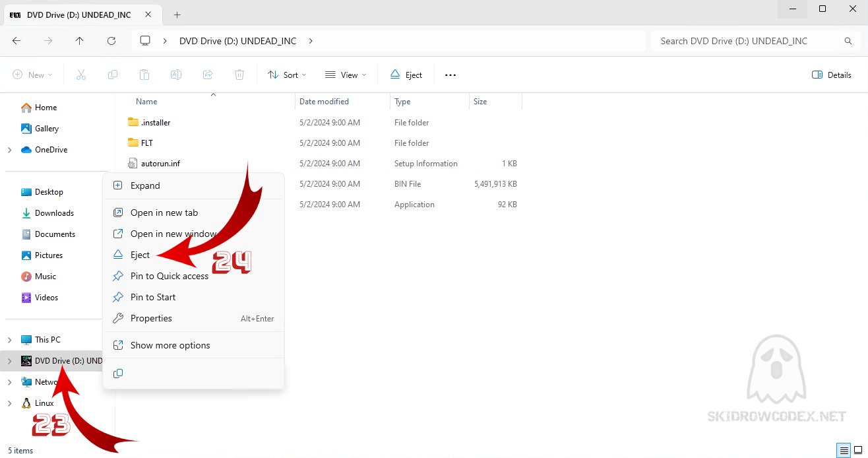
Task: Toggle the Details pane button
Action: coord(832,75)
